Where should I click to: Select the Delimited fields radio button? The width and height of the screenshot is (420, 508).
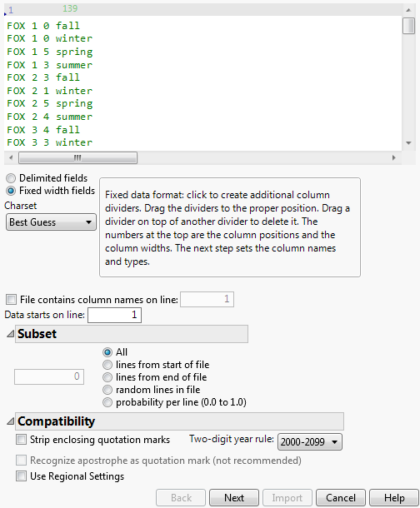click(11, 178)
